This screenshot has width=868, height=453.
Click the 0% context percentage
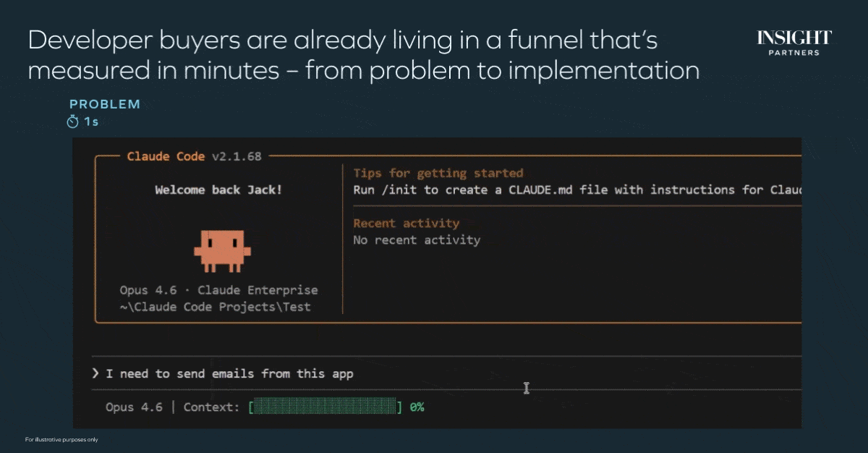point(417,407)
